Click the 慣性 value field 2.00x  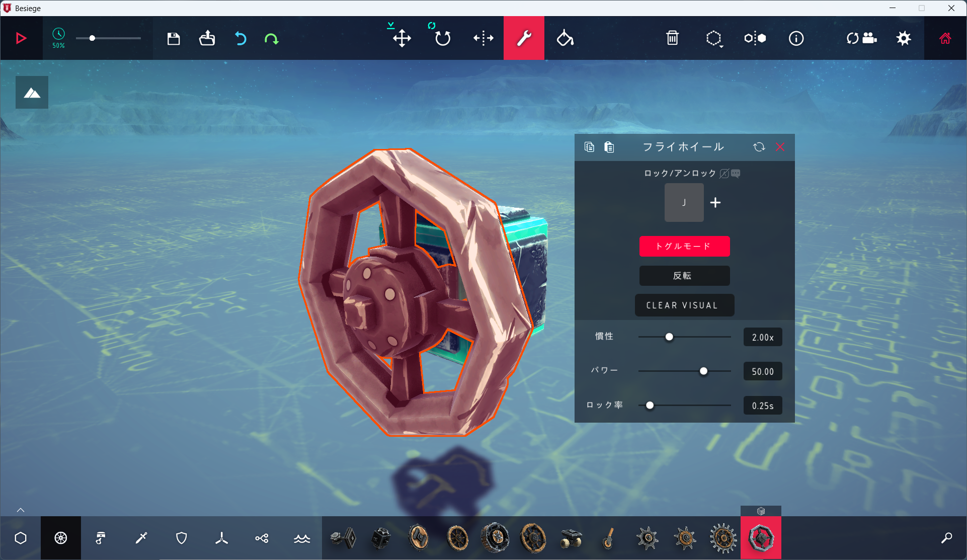pos(762,337)
